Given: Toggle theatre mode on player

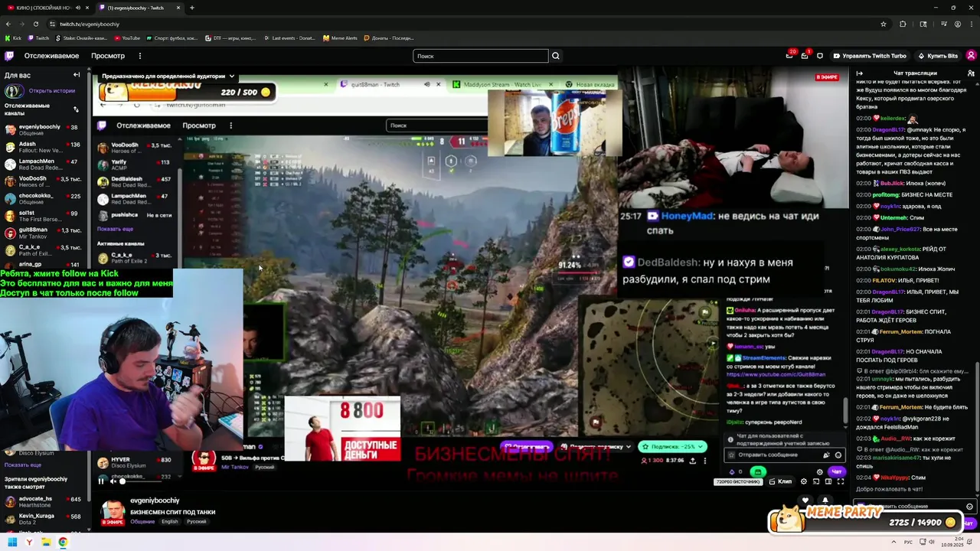Looking at the screenshot, I should [x=828, y=481].
